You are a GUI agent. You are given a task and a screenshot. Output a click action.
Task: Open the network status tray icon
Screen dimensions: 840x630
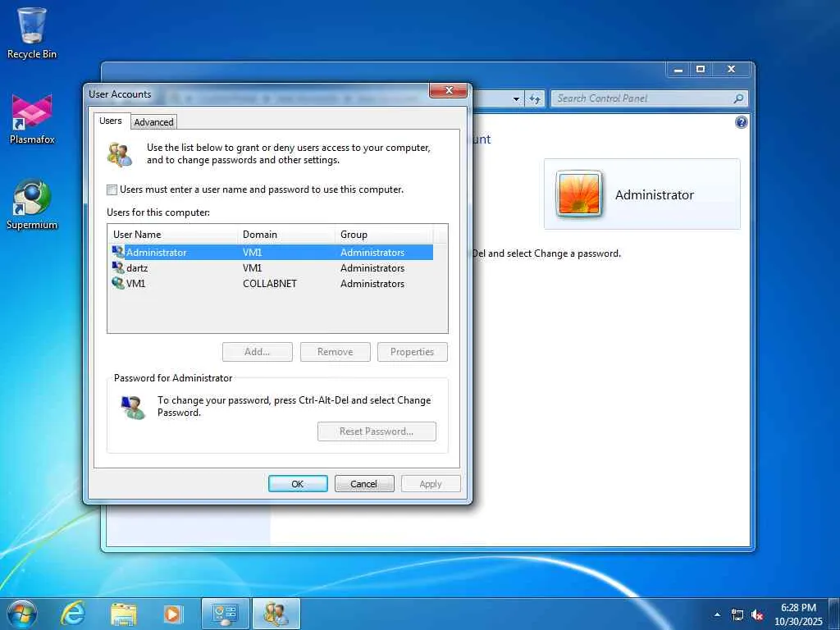737,615
